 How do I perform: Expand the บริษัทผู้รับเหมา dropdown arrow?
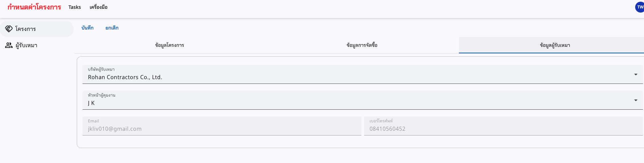tap(636, 75)
